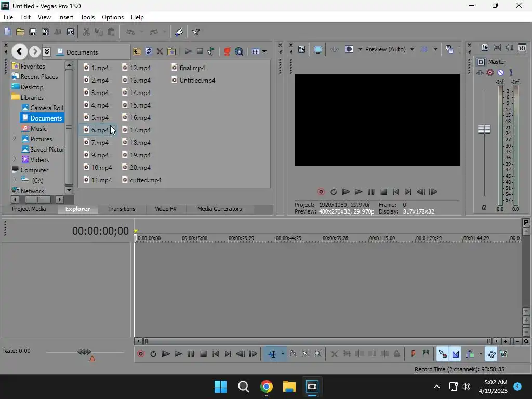Select 6.mp4 in file list
Viewport: 532px width, 399px height.
point(96,130)
